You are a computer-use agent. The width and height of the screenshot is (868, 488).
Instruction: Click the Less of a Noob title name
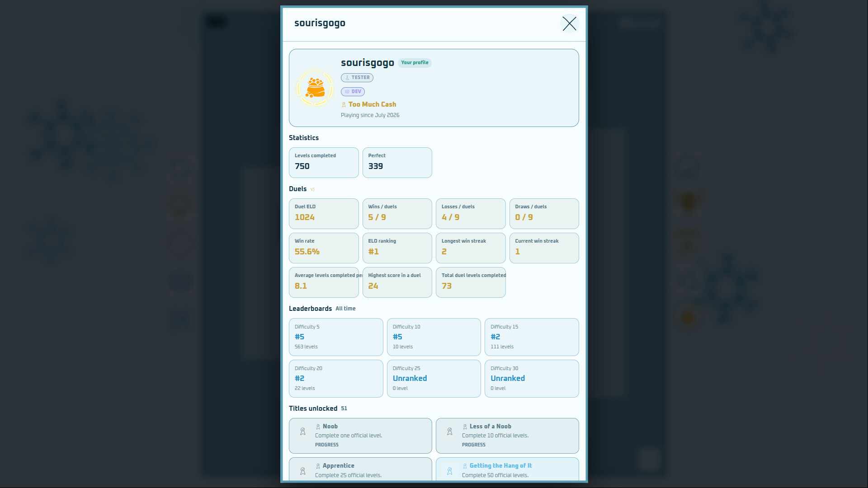[490, 427]
